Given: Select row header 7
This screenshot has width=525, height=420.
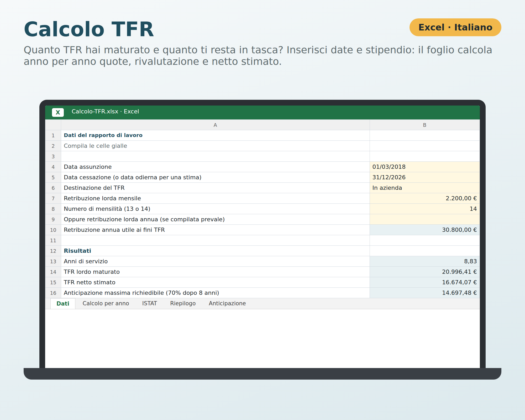Looking at the screenshot, I should pos(53,198).
